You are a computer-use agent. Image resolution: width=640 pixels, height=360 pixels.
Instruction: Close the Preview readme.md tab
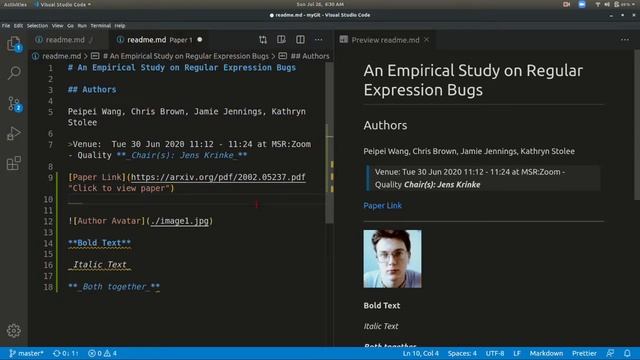point(427,40)
